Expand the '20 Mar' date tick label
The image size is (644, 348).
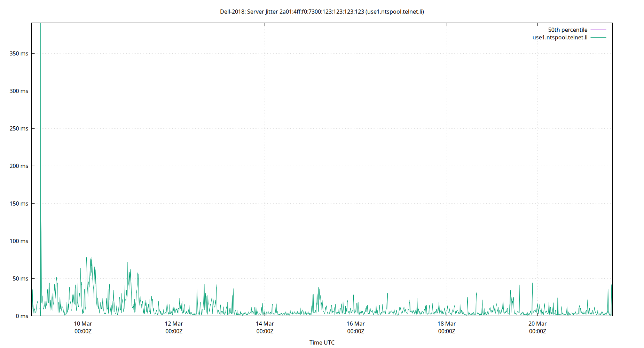click(537, 323)
